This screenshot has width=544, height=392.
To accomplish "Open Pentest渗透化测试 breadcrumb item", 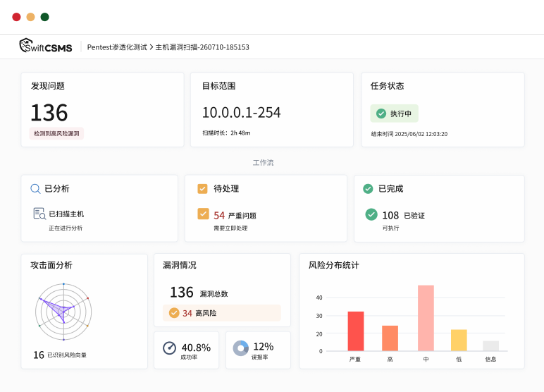I will (x=117, y=47).
